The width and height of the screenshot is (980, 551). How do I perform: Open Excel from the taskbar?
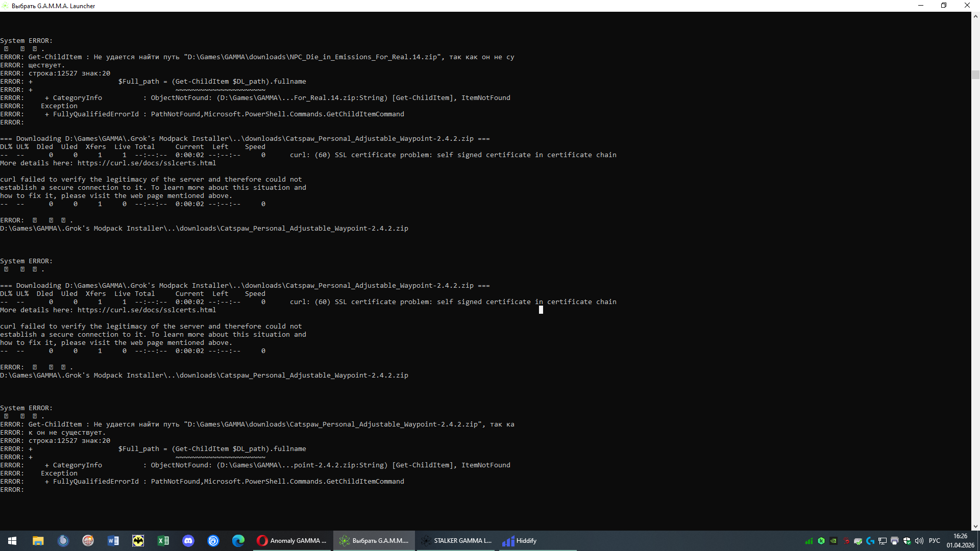(163, 541)
